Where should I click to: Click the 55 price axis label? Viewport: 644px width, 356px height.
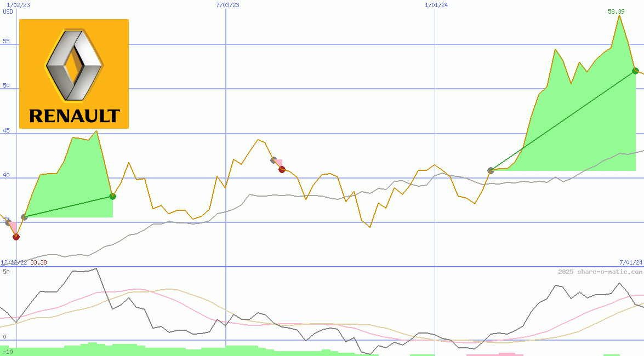click(x=6, y=41)
